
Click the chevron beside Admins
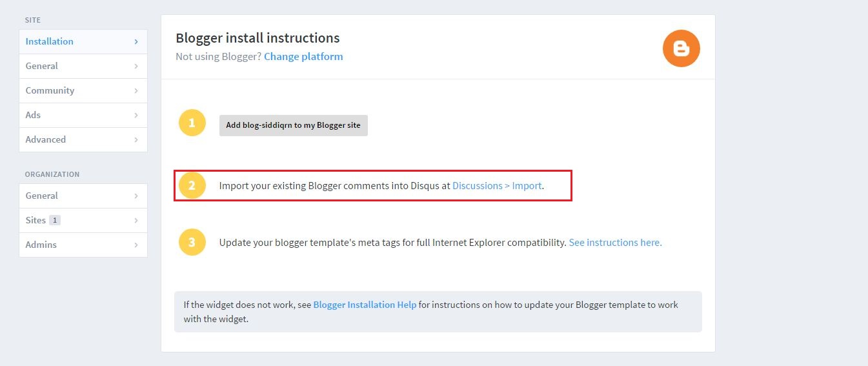click(x=136, y=245)
